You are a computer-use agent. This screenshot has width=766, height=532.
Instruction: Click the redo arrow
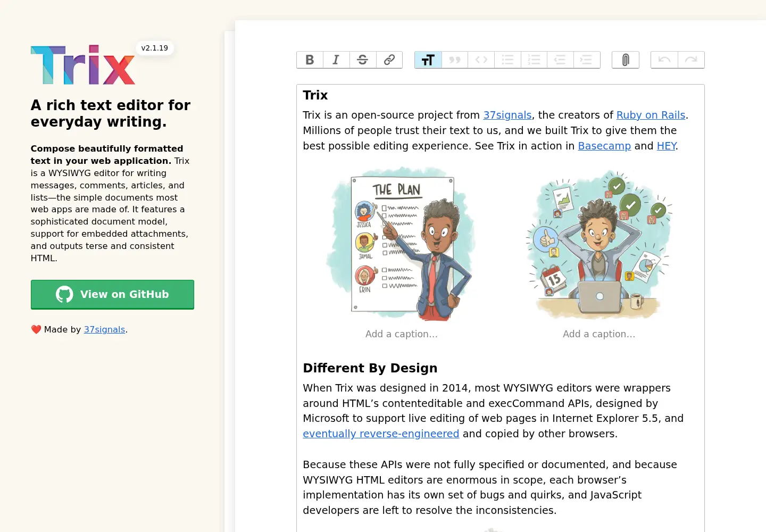pyautogui.click(x=691, y=60)
